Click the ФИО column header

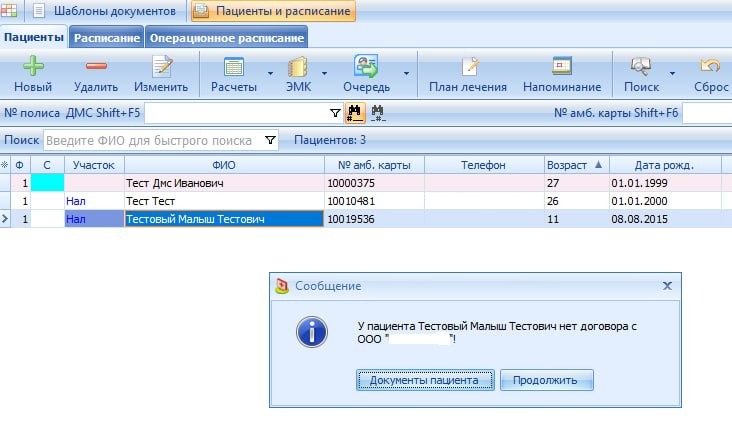pos(224,165)
